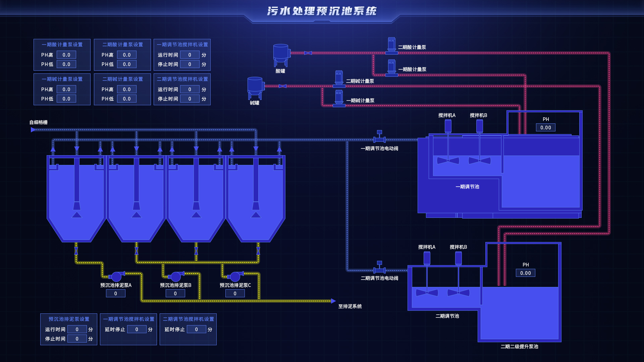
Task: Click 延时停止 field in 二期调节池搅拌机设置
Action: (x=196, y=329)
